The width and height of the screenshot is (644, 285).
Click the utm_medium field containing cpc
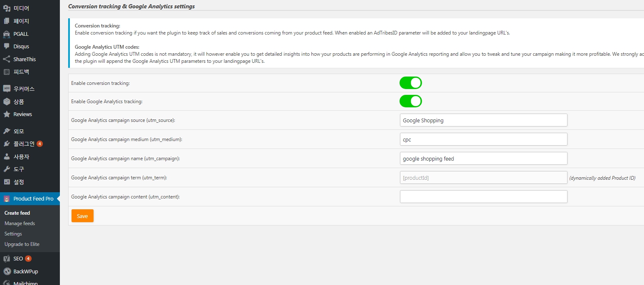[483, 139]
